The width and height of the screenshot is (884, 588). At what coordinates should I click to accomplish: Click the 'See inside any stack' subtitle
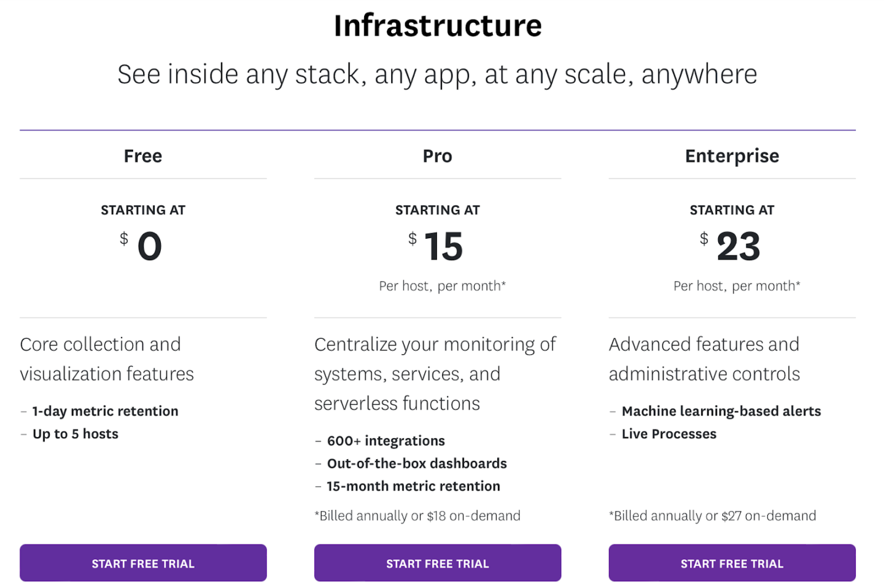pos(437,74)
